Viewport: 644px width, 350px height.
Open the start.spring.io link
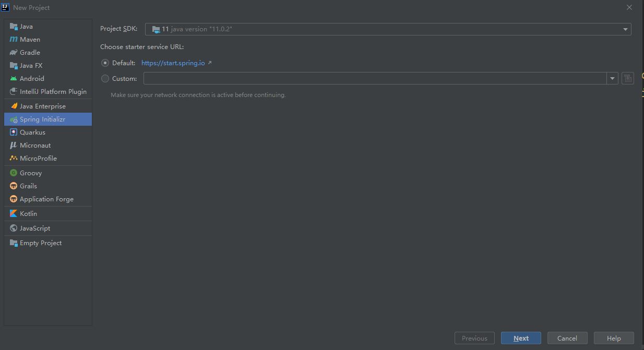coord(173,63)
